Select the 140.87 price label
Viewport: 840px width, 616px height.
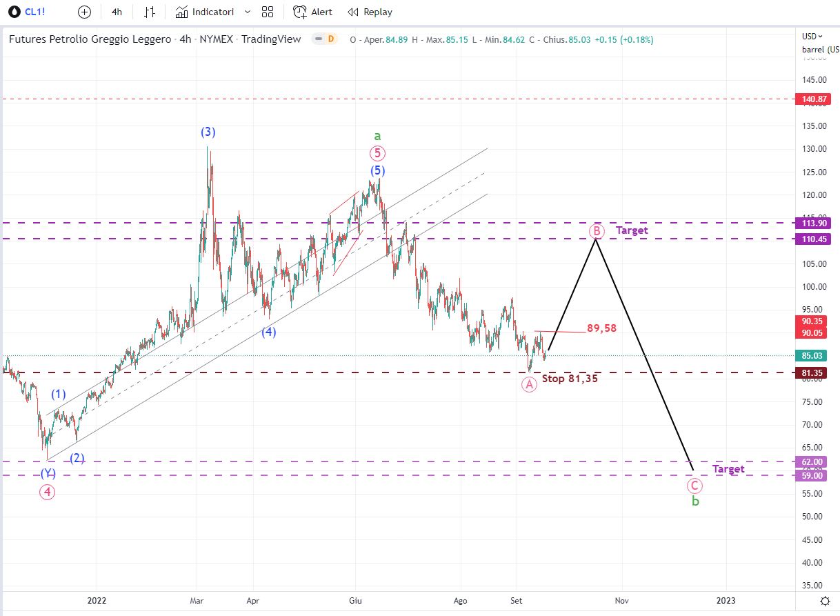814,99
